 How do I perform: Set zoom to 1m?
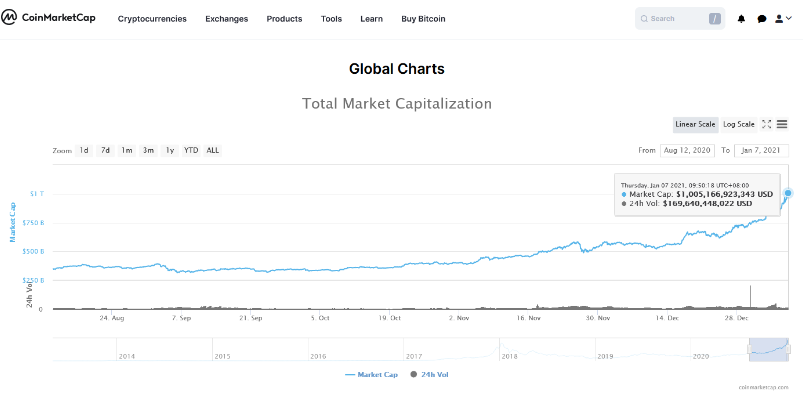click(x=126, y=151)
